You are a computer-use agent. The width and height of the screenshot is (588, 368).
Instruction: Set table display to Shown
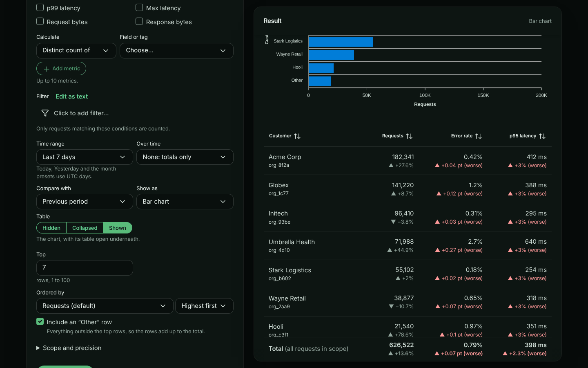[118, 228]
